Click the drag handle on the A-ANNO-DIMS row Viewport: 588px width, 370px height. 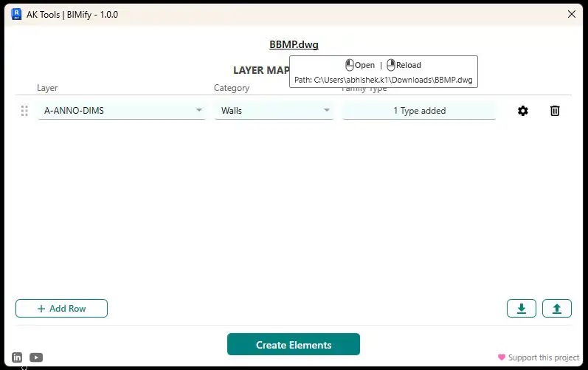point(24,111)
